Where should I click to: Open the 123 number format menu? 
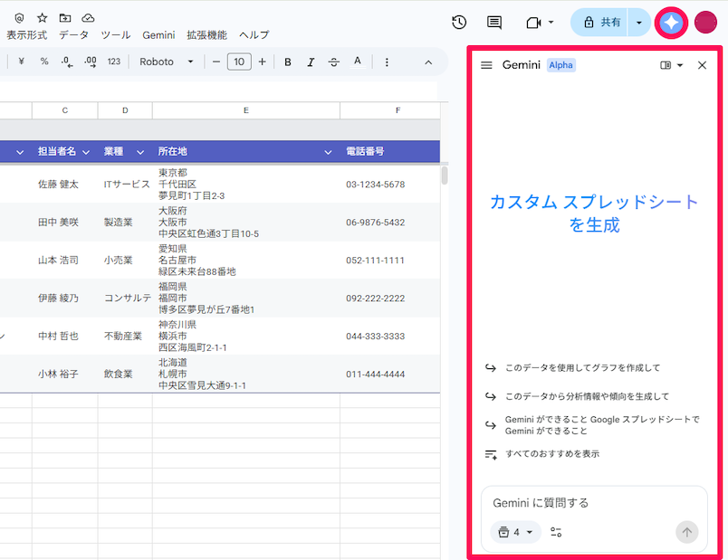tap(114, 62)
